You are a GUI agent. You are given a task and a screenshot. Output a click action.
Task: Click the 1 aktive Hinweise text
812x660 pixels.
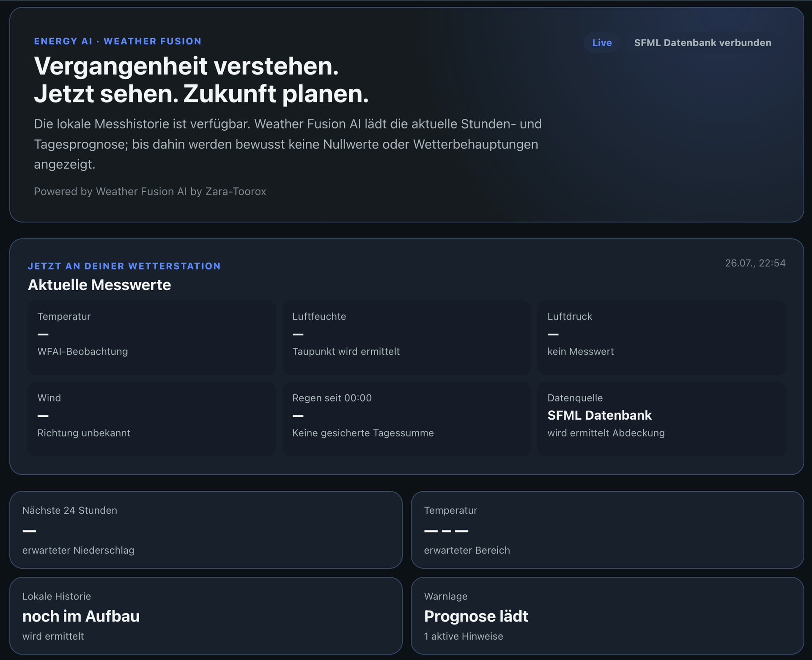pos(464,636)
